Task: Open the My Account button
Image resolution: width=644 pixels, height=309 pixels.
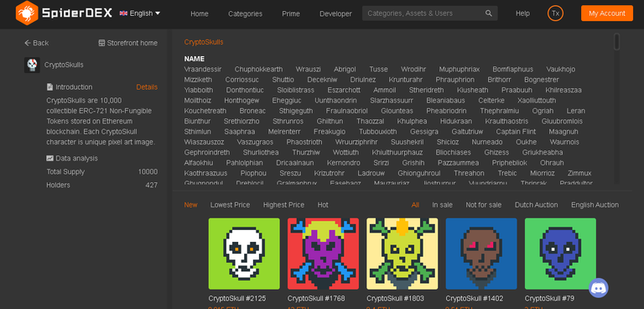Action: 606,13
